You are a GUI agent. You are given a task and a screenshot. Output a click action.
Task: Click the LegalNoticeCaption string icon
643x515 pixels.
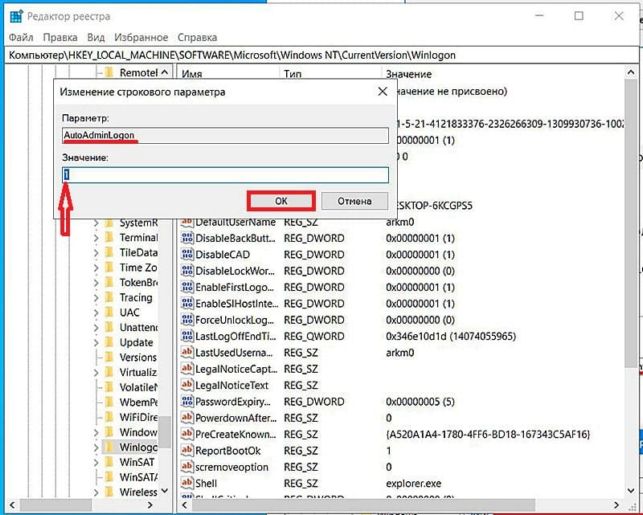[x=187, y=369]
